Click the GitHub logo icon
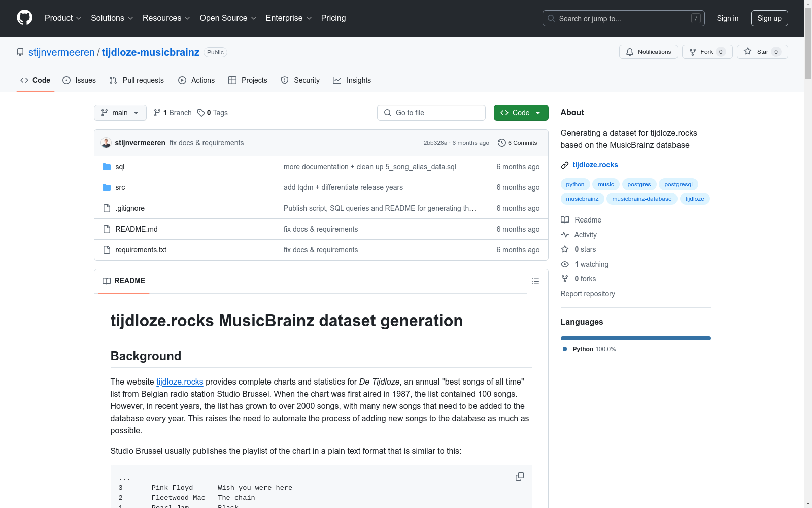The height and width of the screenshot is (508, 812). pos(24,18)
